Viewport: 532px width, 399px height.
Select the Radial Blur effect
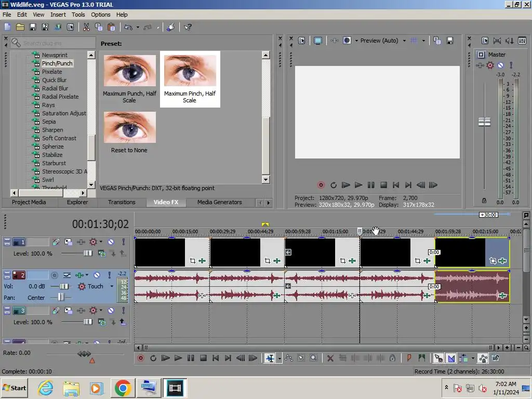(x=55, y=88)
